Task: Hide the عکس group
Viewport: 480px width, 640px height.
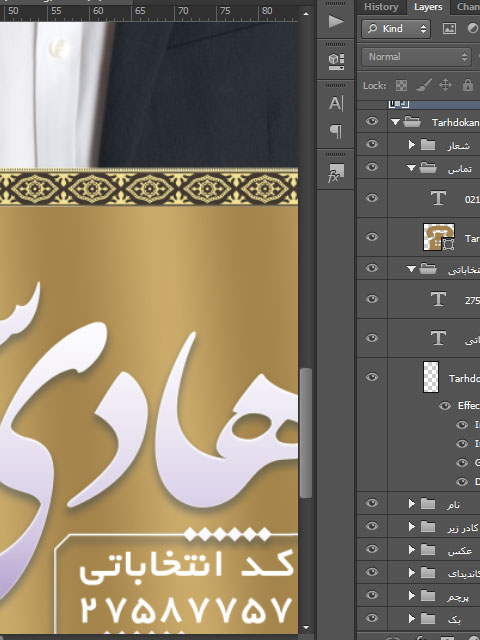Action: point(372,549)
